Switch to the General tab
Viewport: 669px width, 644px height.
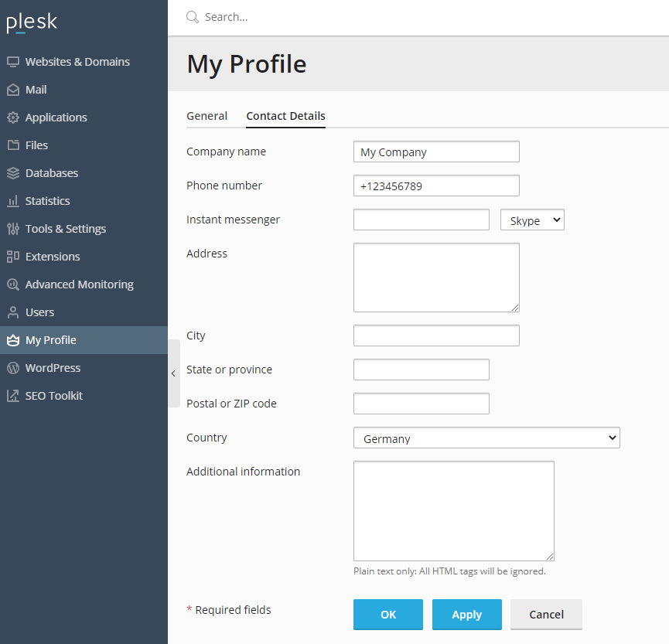pos(207,116)
